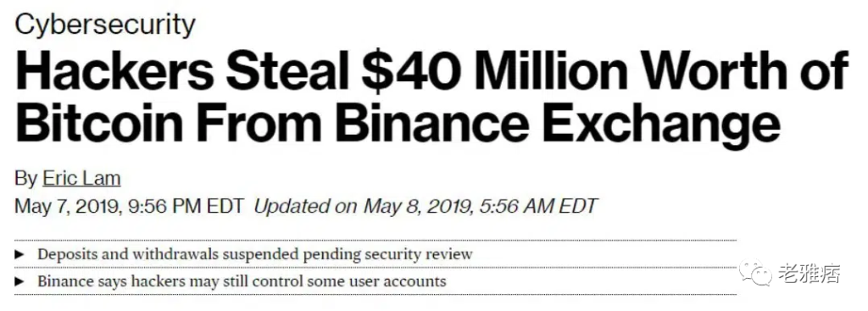Click the triangle bullet beside Binance says hackers

click(x=20, y=281)
